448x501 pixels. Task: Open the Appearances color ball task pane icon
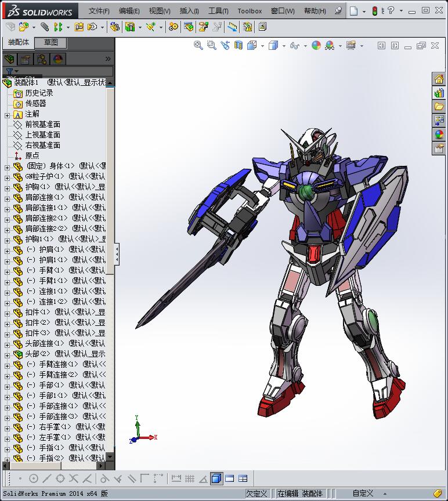[439, 135]
